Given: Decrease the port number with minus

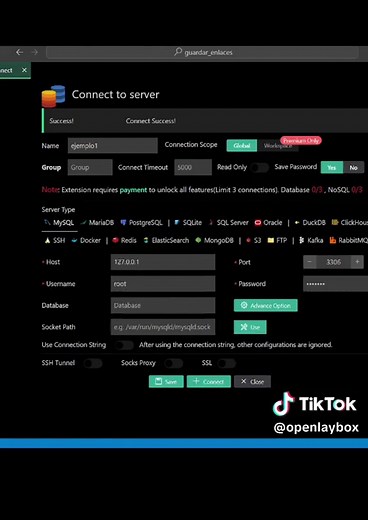Looking at the screenshot, I should click(310, 262).
